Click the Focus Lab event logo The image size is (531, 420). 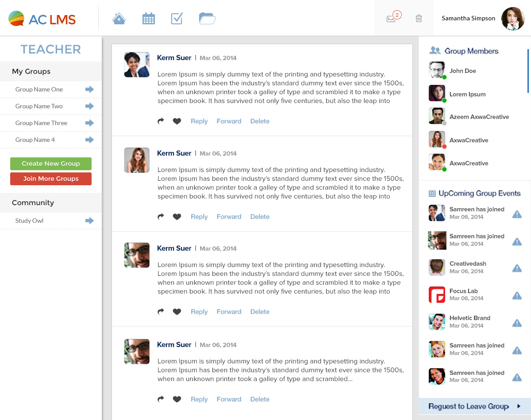tap(437, 295)
